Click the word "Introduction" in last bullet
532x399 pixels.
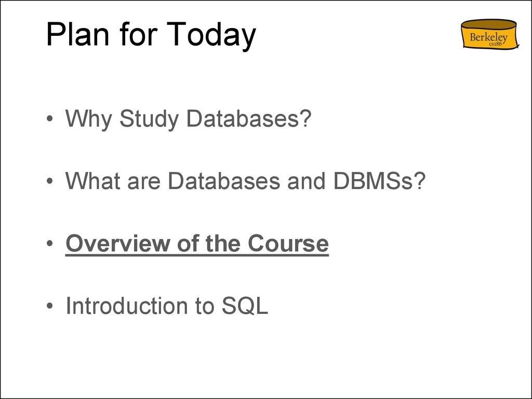126,306
